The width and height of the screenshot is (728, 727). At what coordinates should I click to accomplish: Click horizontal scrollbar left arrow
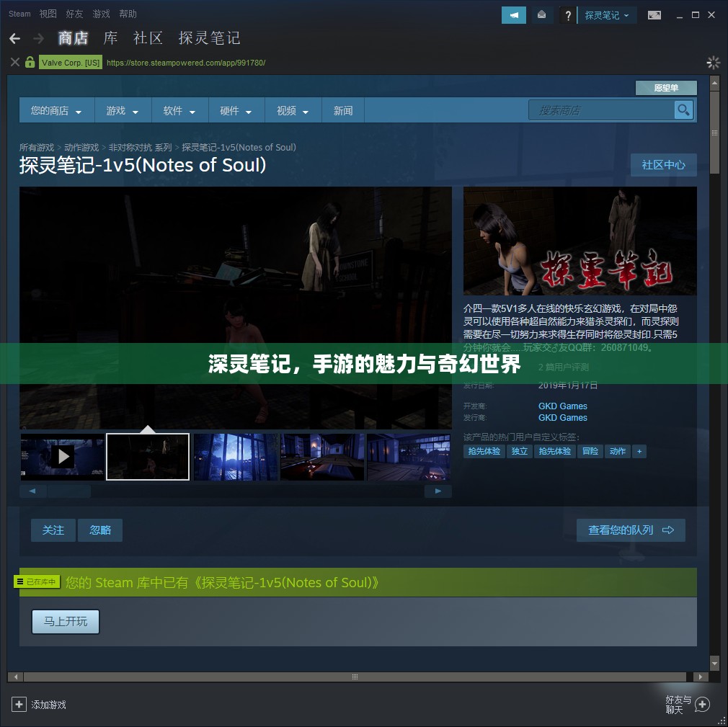tap(15, 677)
